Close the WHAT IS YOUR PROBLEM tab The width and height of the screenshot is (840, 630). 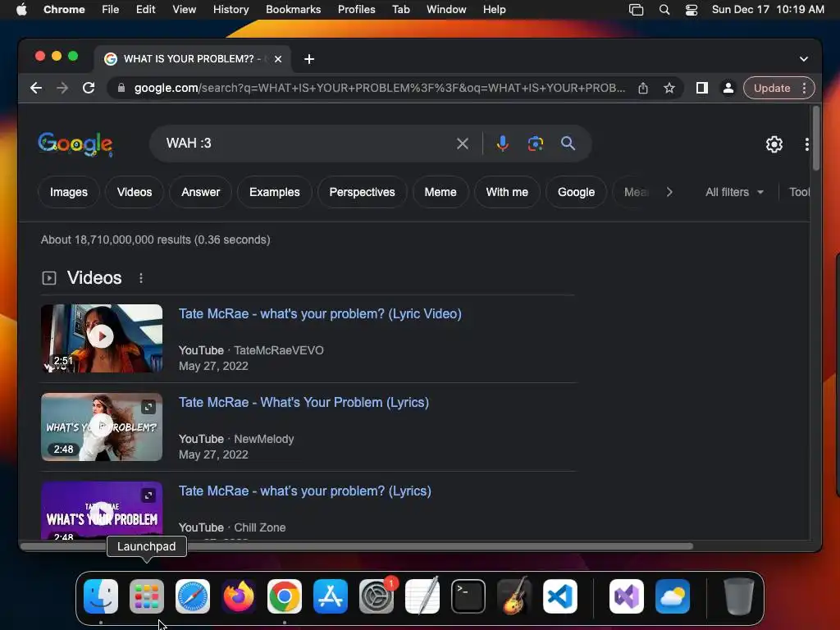pyautogui.click(x=278, y=59)
